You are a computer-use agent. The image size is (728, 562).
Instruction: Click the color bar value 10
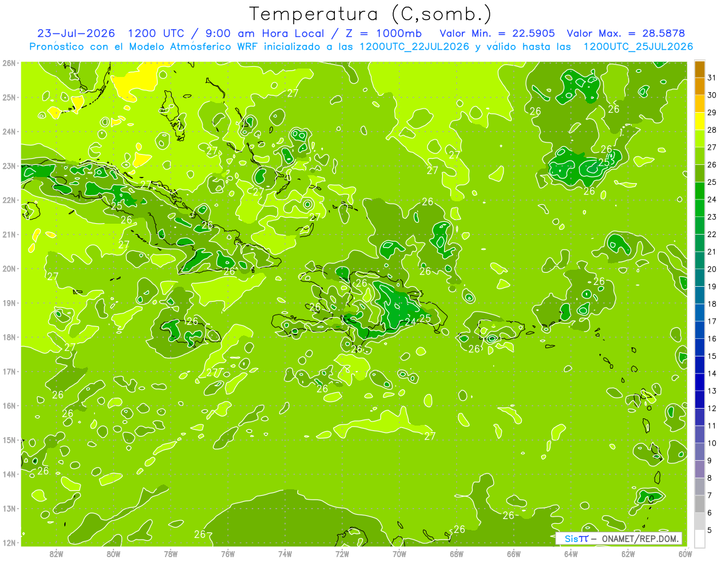[x=712, y=443]
